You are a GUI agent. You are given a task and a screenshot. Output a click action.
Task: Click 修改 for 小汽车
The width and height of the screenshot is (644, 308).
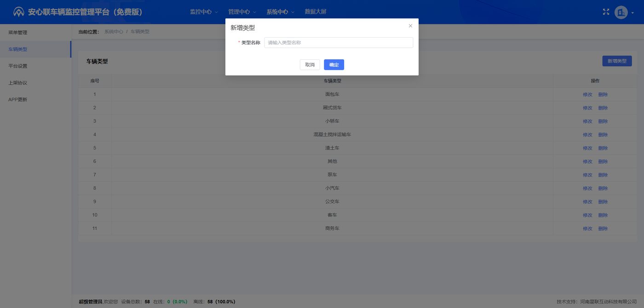tap(587, 188)
